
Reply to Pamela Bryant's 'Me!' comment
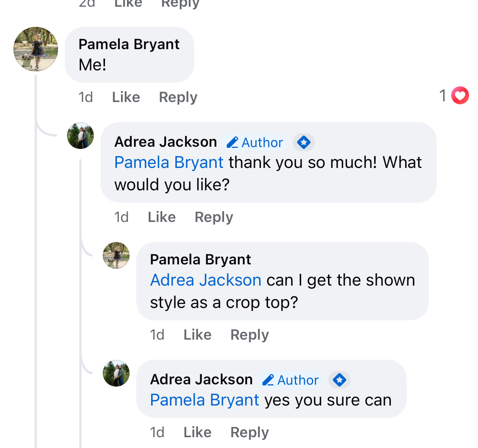[x=178, y=97]
